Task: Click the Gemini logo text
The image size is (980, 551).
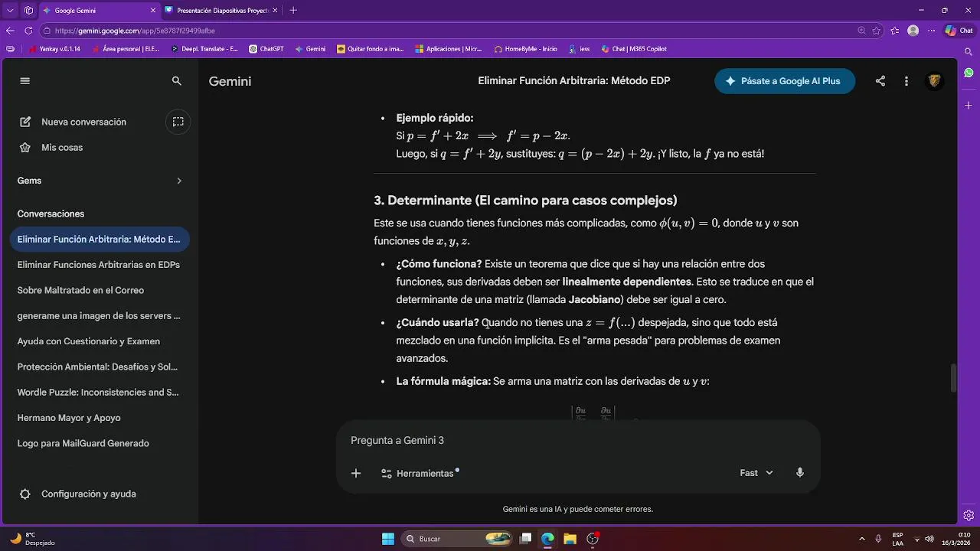Action: click(x=230, y=81)
